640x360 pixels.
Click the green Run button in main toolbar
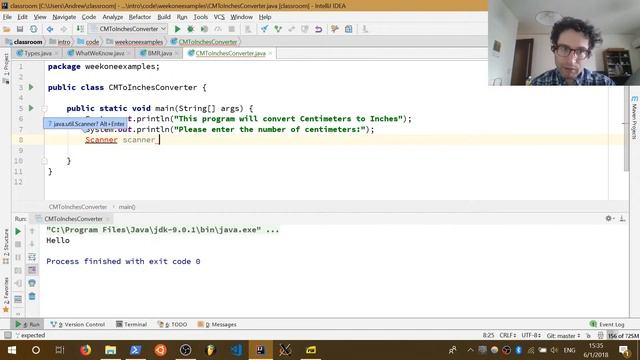(x=177, y=29)
